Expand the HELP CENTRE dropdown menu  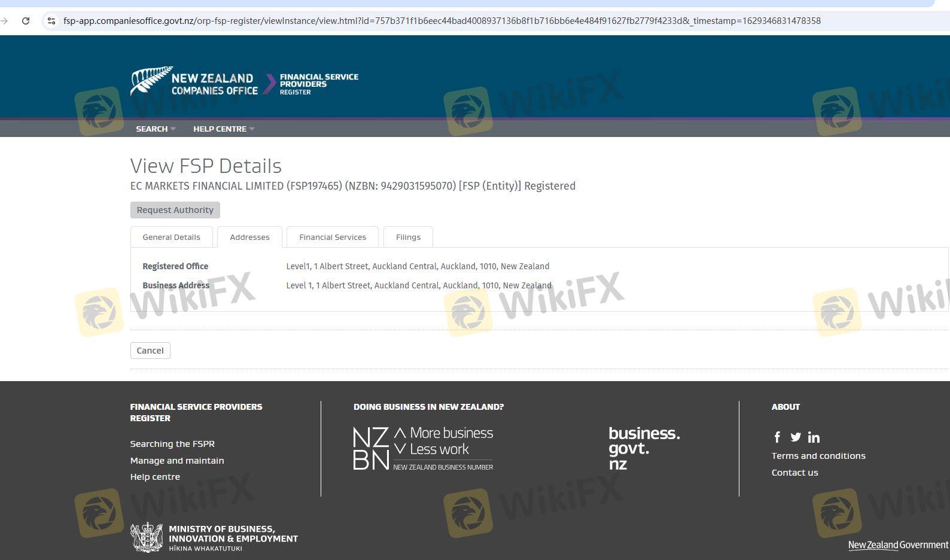(x=223, y=129)
